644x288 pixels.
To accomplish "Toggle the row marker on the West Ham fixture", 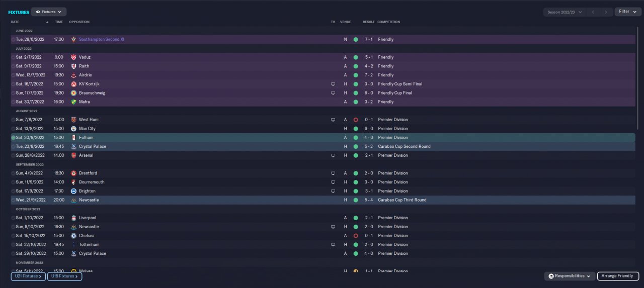I will [14, 120].
